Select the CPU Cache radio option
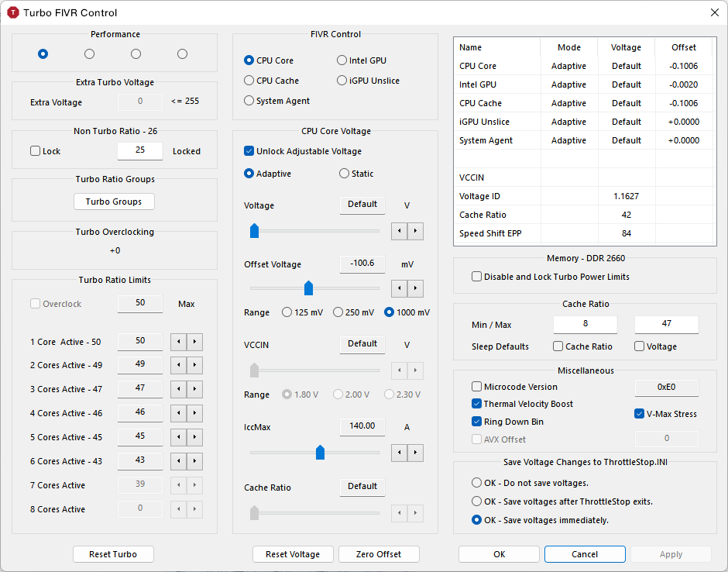This screenshot has width=728, height=572. coord(249,81)
